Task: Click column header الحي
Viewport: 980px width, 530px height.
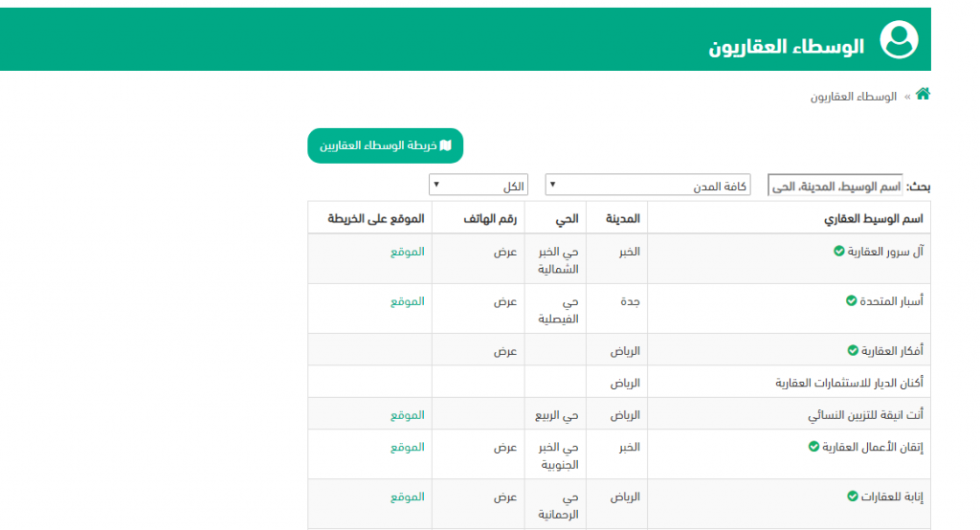Action: pos(567,219)
